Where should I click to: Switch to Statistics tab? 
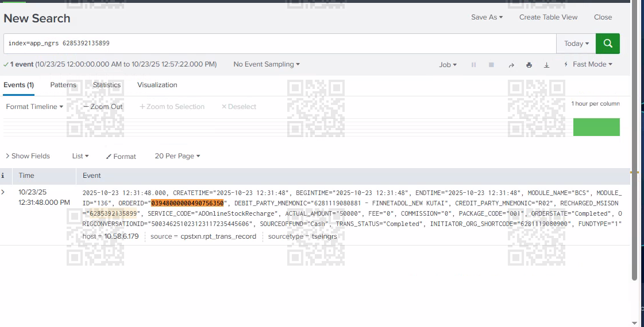(107, 85)
